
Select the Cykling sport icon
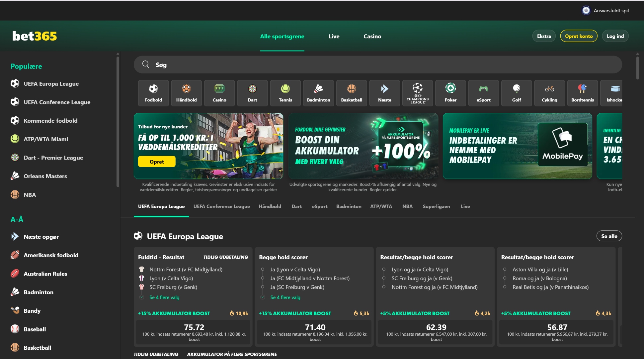pos(549,93)
